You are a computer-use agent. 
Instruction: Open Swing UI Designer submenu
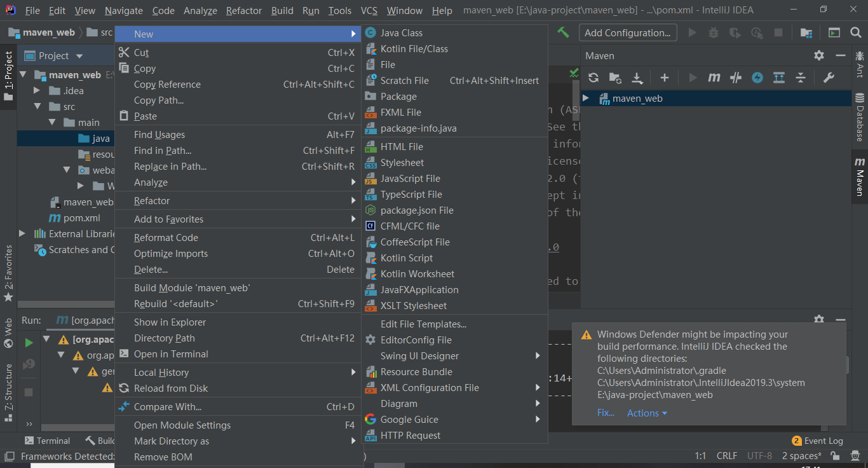pyautogui.click(x=455, y=356)
